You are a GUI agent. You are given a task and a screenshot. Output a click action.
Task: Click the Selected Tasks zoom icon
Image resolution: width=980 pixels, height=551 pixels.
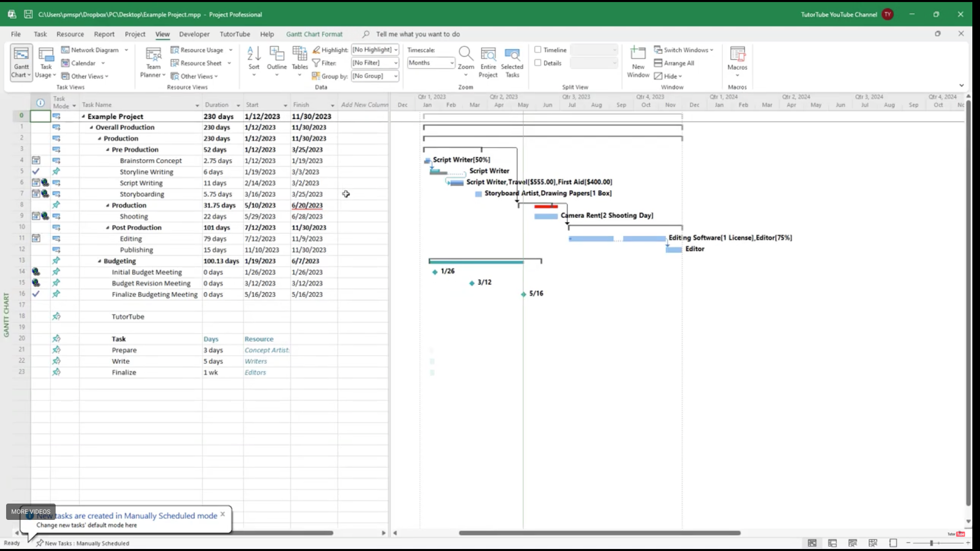click(x=512, y=62)
